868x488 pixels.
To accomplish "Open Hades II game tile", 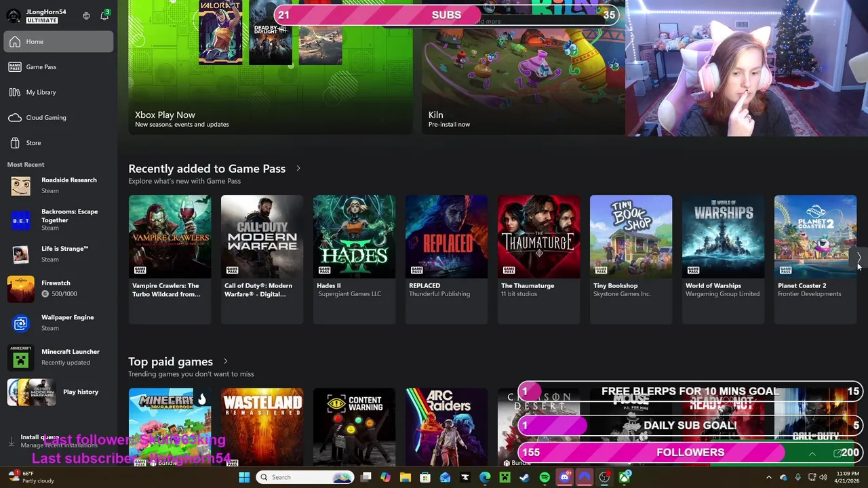I will (x=354, y=259).
